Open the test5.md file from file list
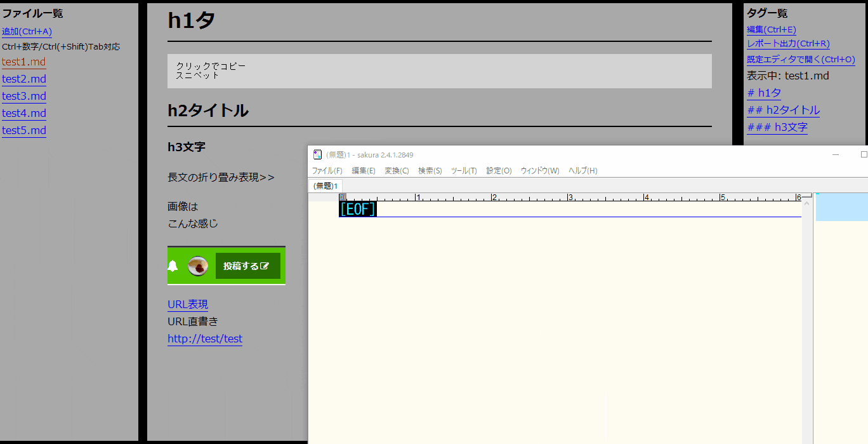This screenshot has width=868, height=444. [23, 130]
